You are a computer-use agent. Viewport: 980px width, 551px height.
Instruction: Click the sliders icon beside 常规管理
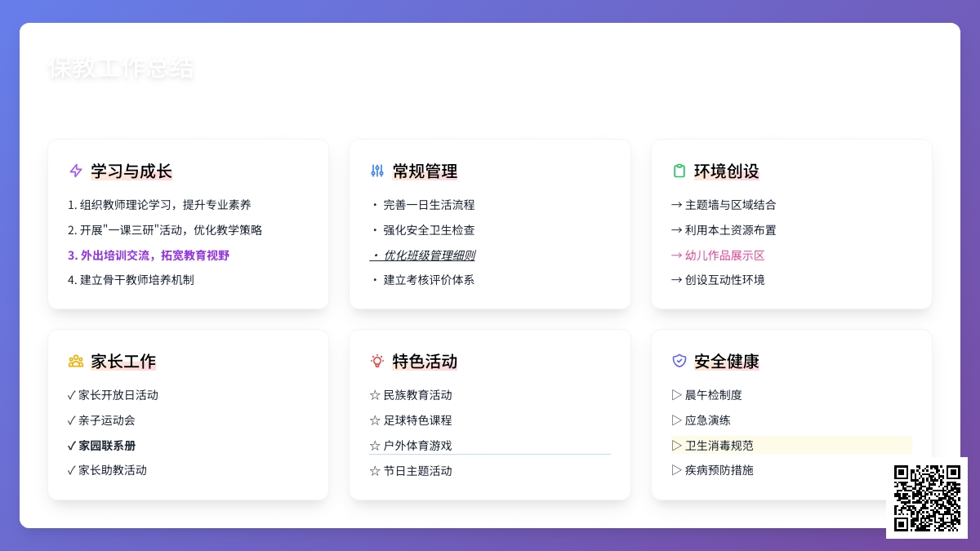click(377, 171)
